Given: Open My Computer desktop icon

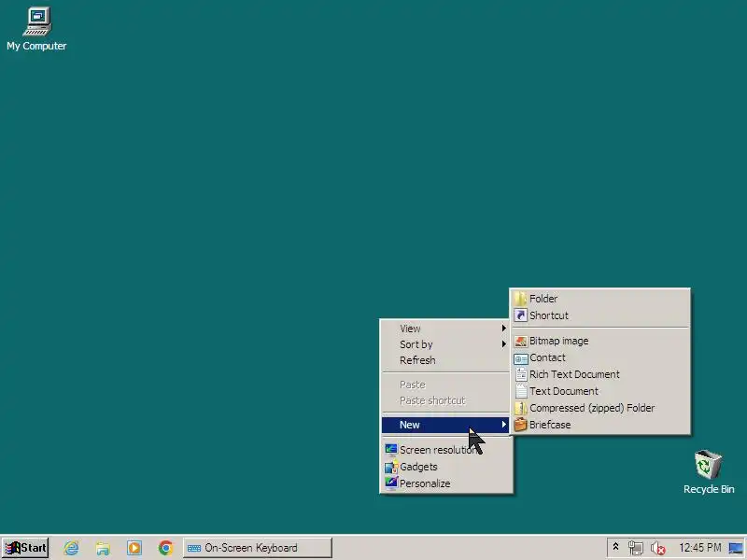Looking at the screenshot, I should coord(36,29).
